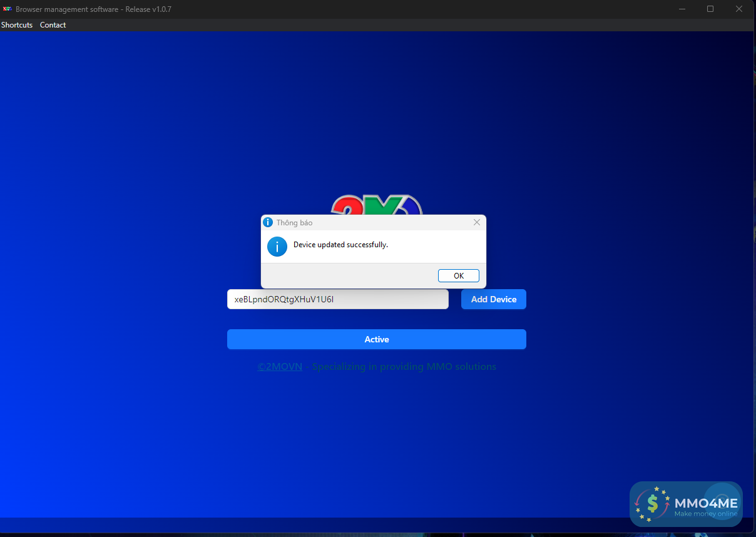Image resolution: width=756 pixels, height=537 pixels.
Task: Close the Browser management software window
Action: (740, 9)
